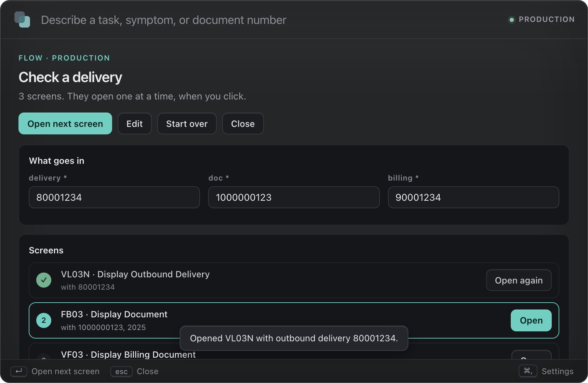Viewport: 588px width, 383px height.
Task: Click footer Close label next to esc
Action: tap(148, 371)
